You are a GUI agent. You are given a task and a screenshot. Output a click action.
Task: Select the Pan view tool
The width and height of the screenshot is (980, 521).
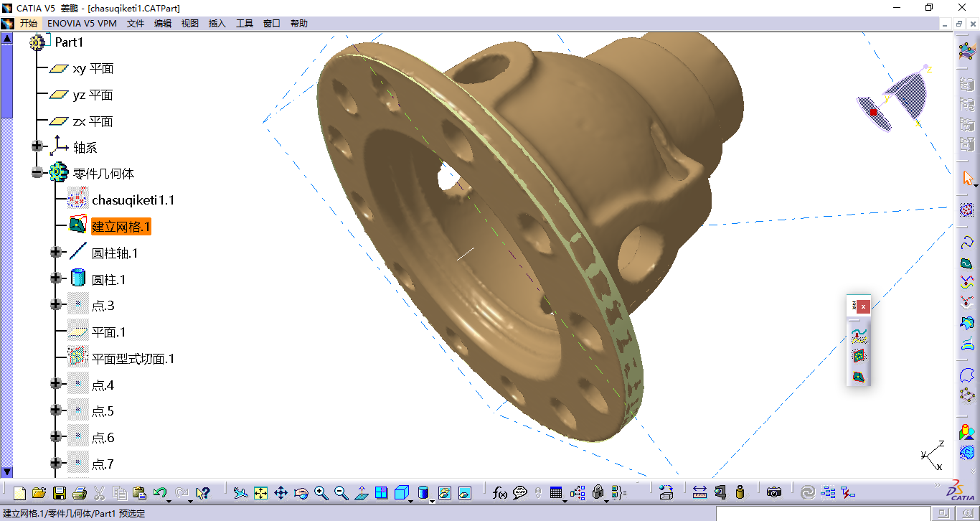(281, 493)
